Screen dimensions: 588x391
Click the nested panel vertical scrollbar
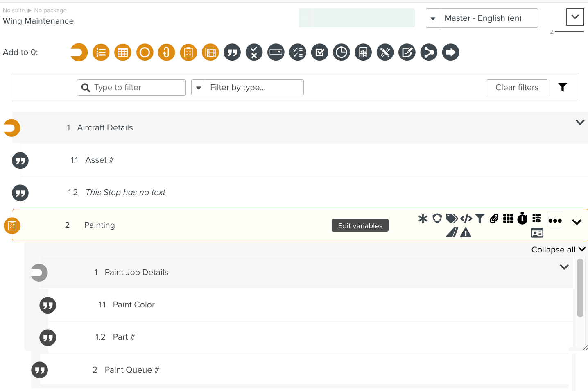(x=580, y=288)
